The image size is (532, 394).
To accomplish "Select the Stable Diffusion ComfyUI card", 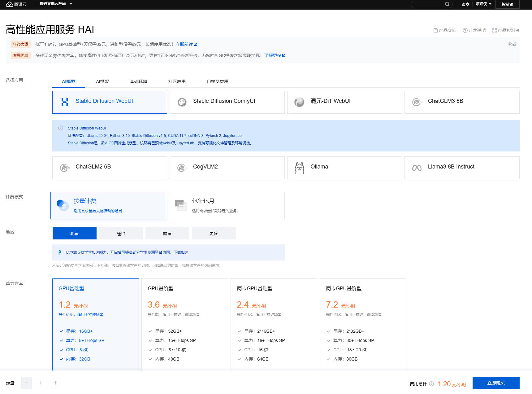I will [x=227, y=102].
